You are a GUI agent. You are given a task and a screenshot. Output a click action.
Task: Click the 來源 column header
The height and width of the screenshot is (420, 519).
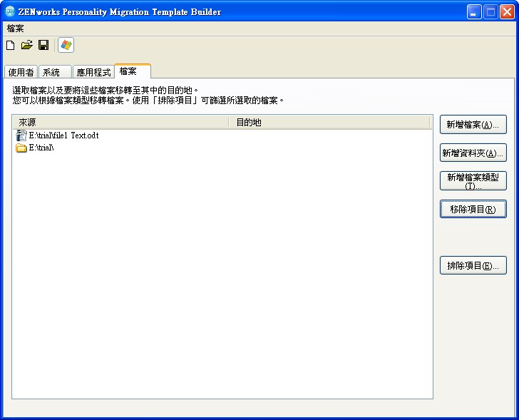(120, 123)
